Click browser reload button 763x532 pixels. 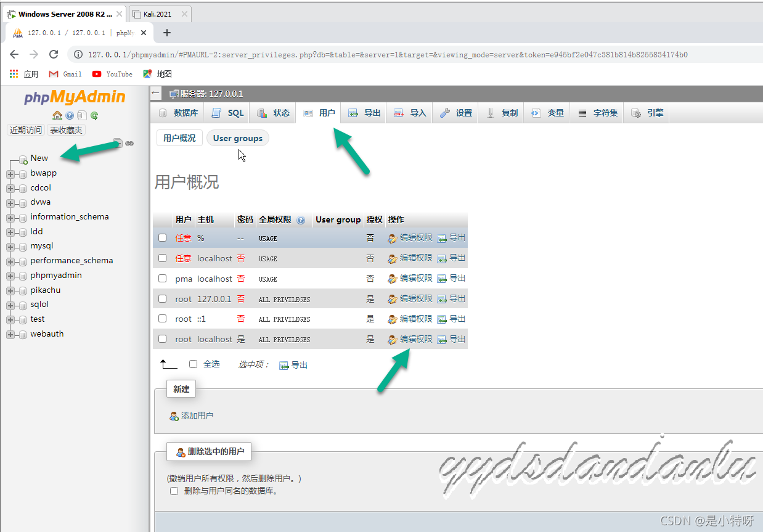[54, 54]
